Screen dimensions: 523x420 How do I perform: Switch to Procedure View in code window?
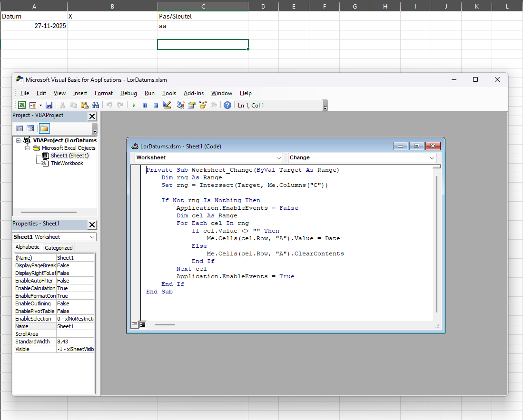(x=135, y=324)
